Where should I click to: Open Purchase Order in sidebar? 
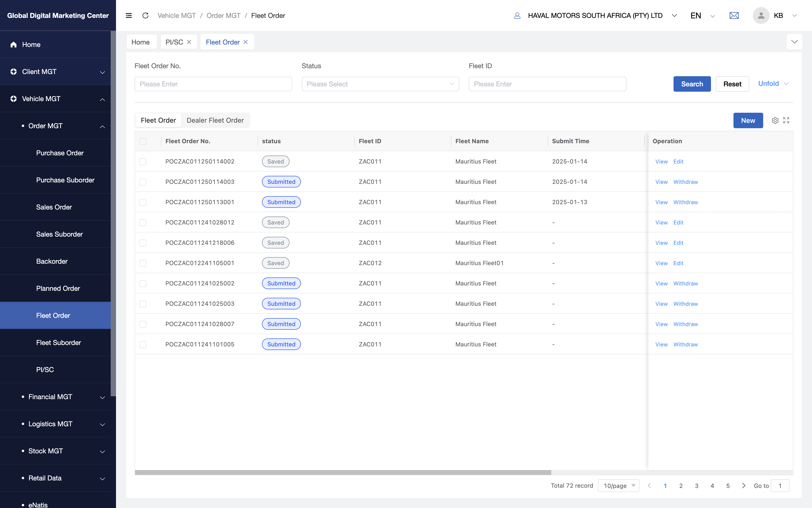[60, 153]
